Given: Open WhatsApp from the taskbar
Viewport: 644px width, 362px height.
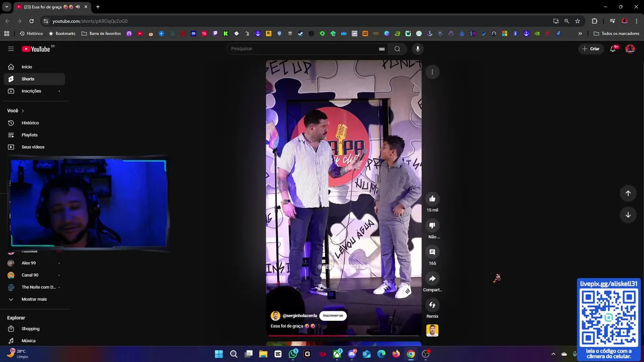Looking at the screenshot, I should pyautogui.click(x=293, y=354).
